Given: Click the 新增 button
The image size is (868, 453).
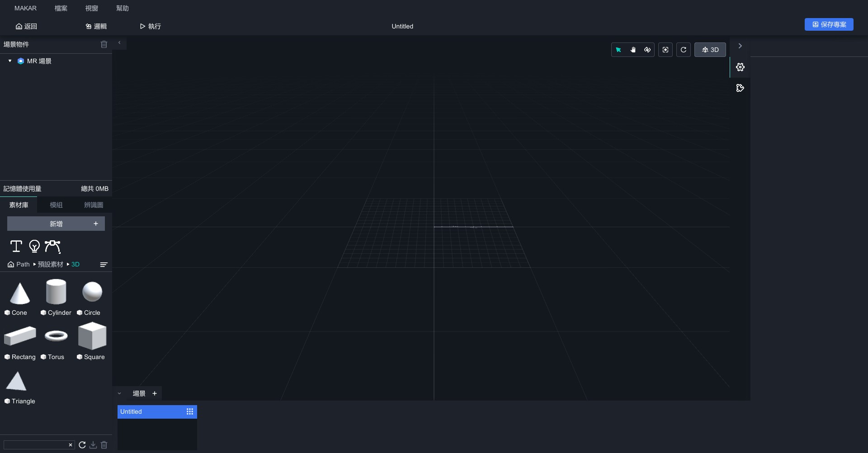Looking at the screenshot, I should click(x=56, y=224).
